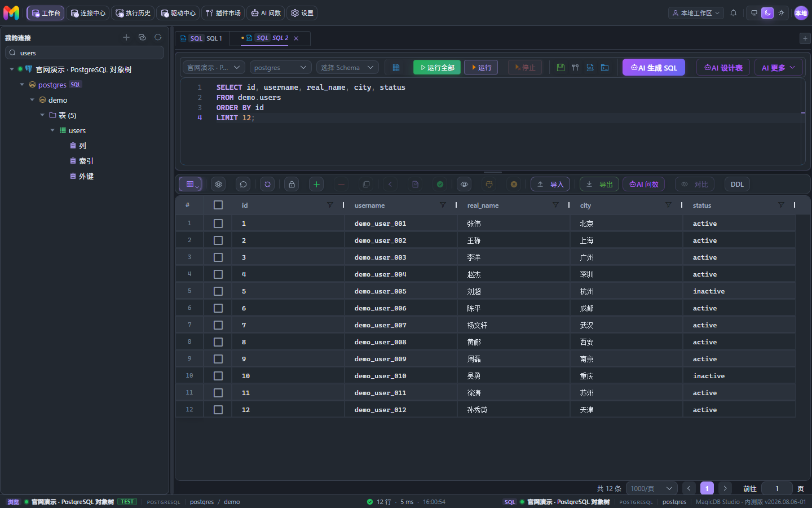Switch to system display theme
Screen dimensions: 812x508
[x=754, y=13]
